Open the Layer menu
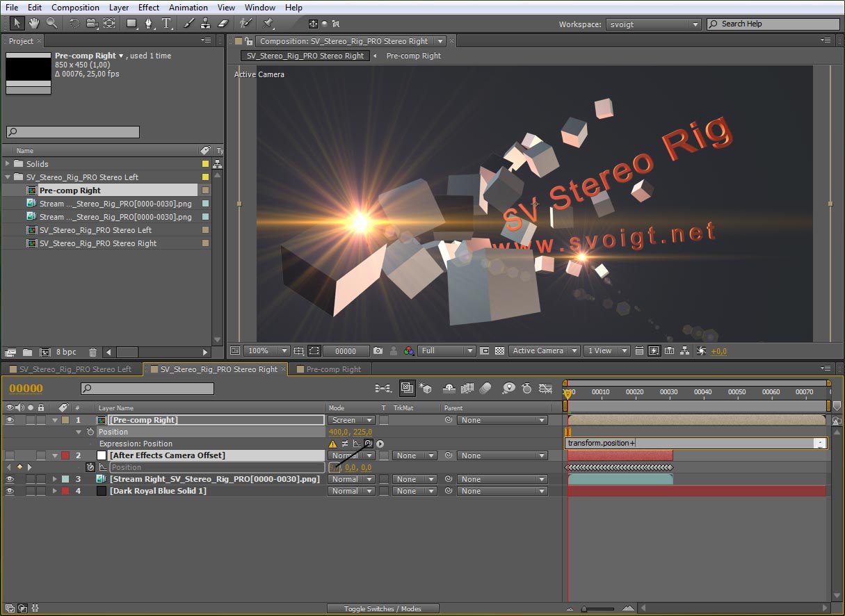Viewport: 845px width, 616px height. pos(119,8)
